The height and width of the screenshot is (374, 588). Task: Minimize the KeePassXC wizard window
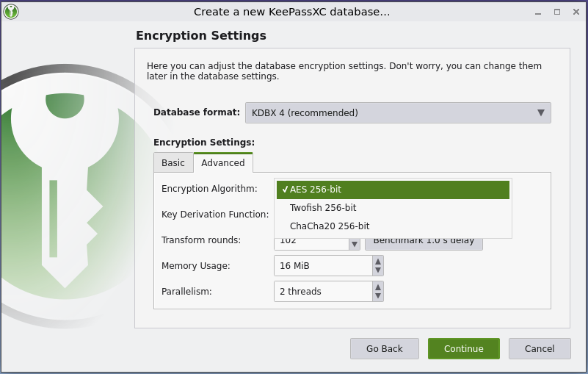click(538, 12)
